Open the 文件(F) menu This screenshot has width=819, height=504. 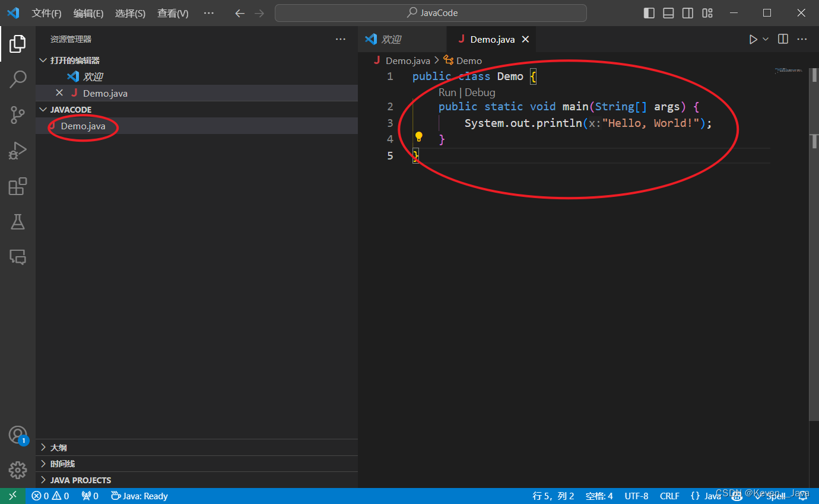[46, 13]
